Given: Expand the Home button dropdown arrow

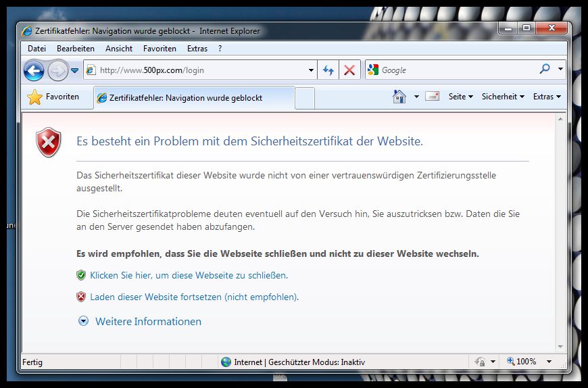Looking at the screenshot, I should click(416, 97).
